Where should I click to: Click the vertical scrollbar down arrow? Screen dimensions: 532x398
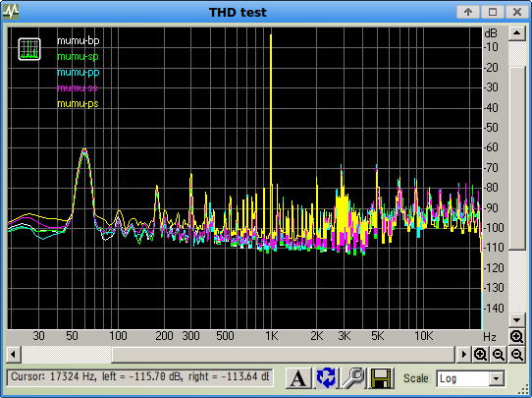(x=516, y=320)
